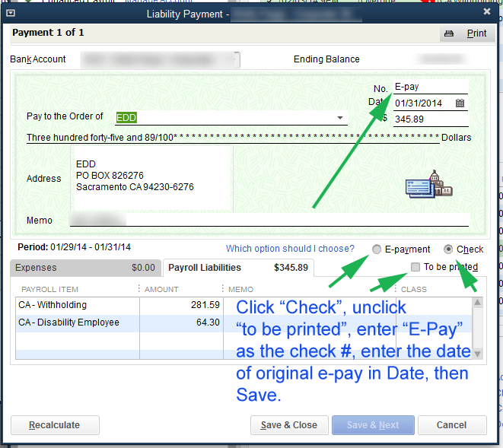
Task: Click the printer icon next to Print
Action: tap(449, 33)
